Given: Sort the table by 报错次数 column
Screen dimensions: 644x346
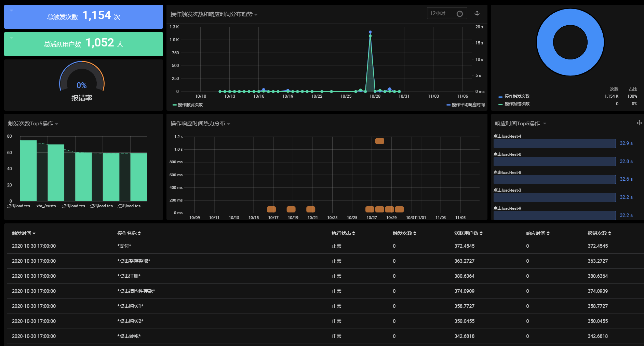Looking at the screenshot, I should coord(599,233).
